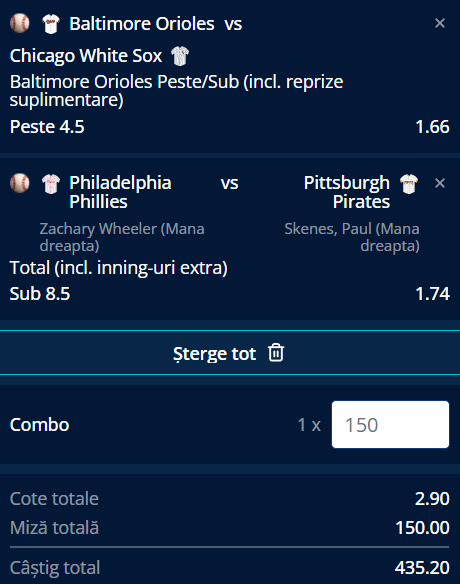
Task: Click the Câștig total amount 435.20
Action: coord(422,568)
